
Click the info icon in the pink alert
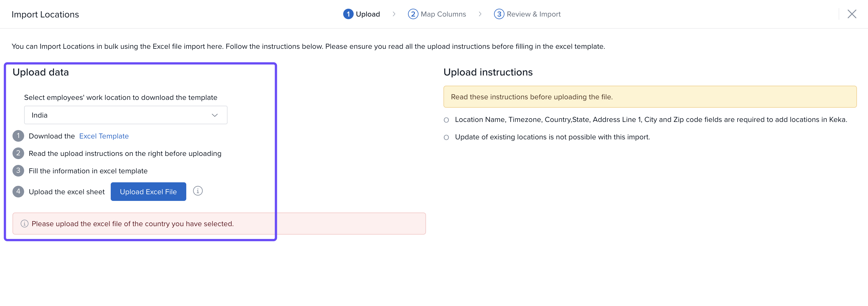24,224
